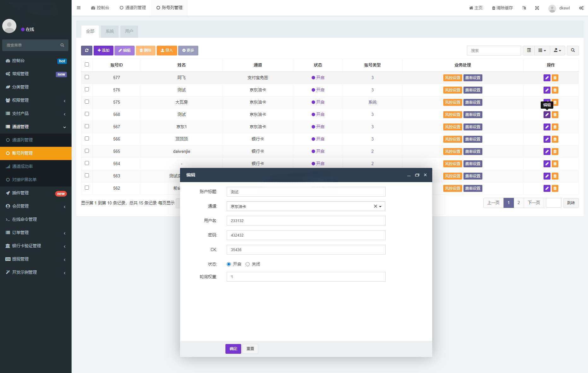The image size is (588, 373).
Task: Click the search magnifier icon near search box
Action: 573,50
